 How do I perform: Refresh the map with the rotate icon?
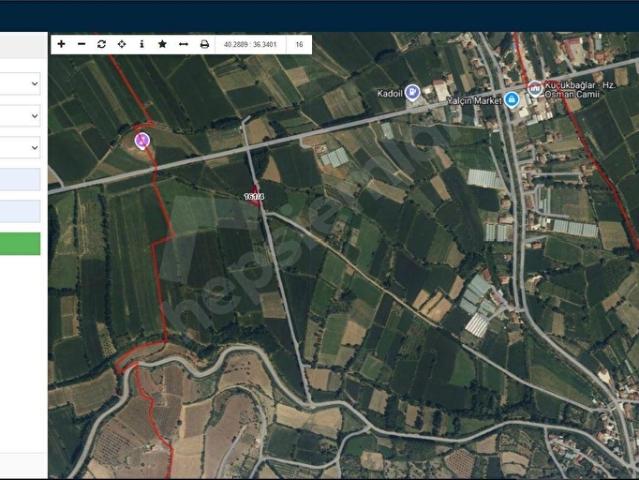[101, 44]
